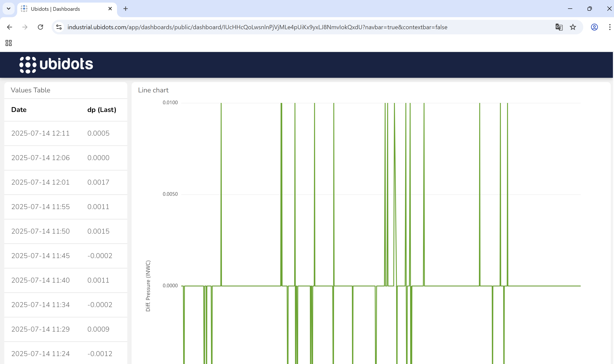Viewport: 614px width, 364px height.
Task: Click the Line chart widget title
Action: click(x=153, y=90)
